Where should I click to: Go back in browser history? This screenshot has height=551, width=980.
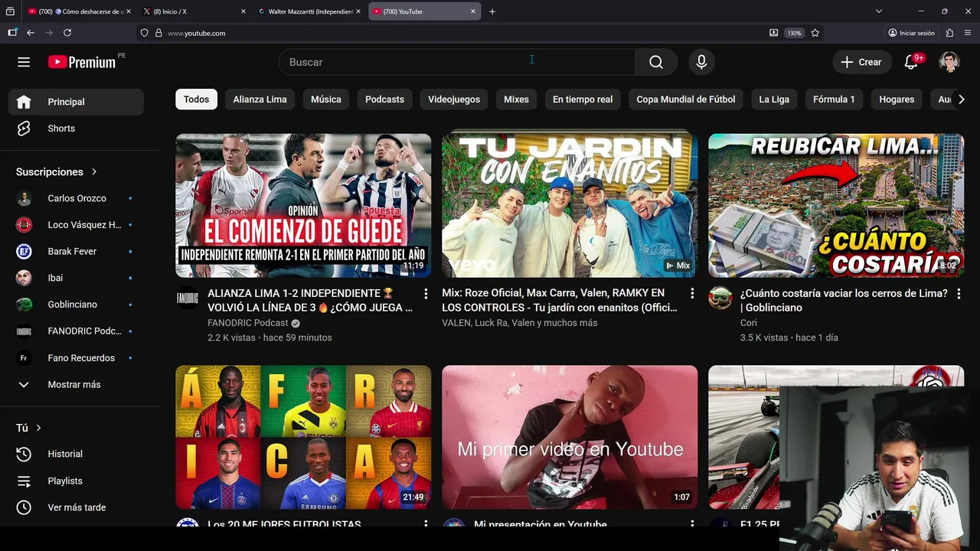click(31, 33)
